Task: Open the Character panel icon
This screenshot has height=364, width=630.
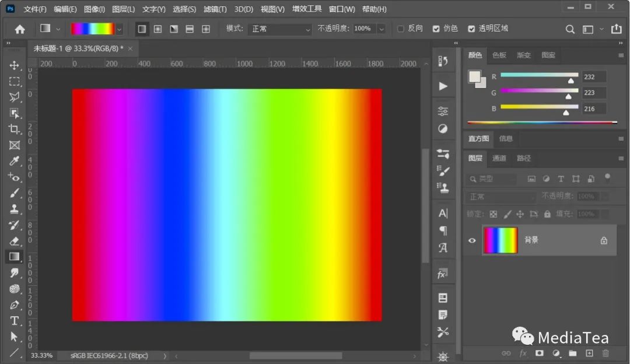Action: [443, 213]
